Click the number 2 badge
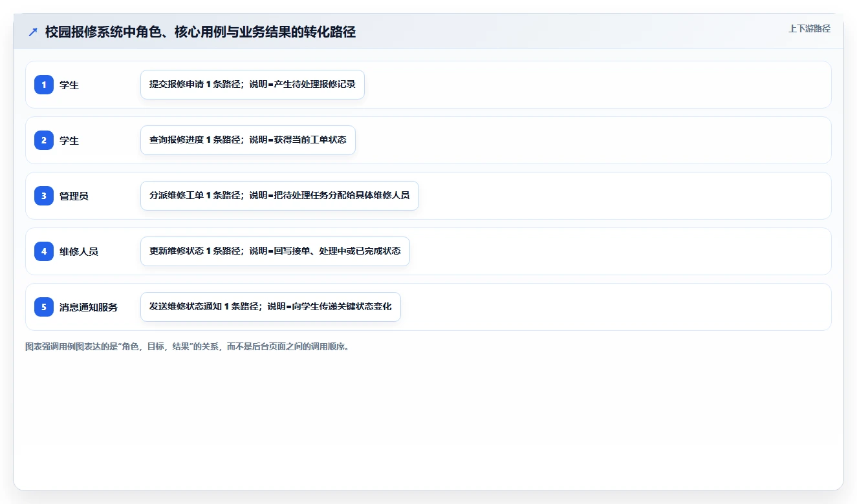The height and width of the screenshot is (504, 857). tap(44, 140)
